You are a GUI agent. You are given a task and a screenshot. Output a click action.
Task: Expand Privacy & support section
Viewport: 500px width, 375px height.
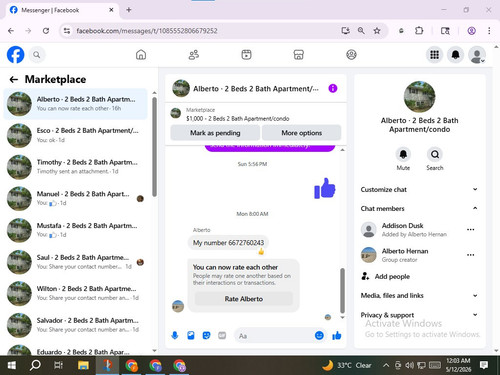coord(419,315)
